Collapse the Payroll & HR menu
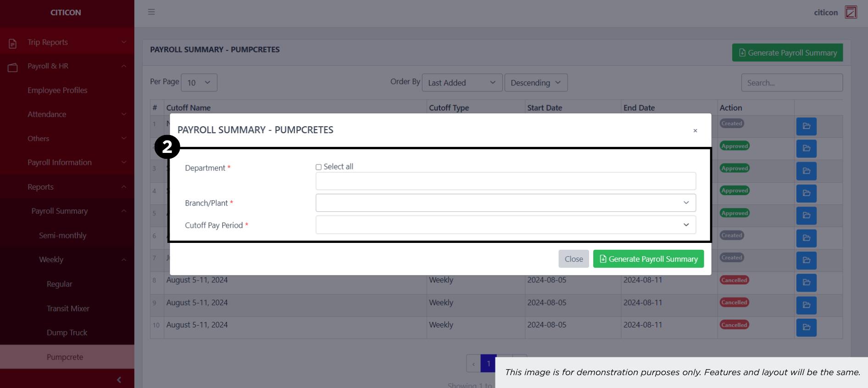The width and height of the screenshot is (868, 388). (x=67, y=66)
